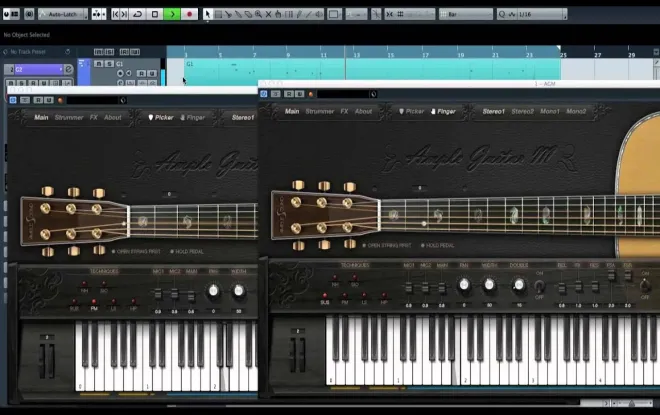Flip DOUBLE on/off switch in right window
This screenshot has height=415, width=660.
pos(539,286)
